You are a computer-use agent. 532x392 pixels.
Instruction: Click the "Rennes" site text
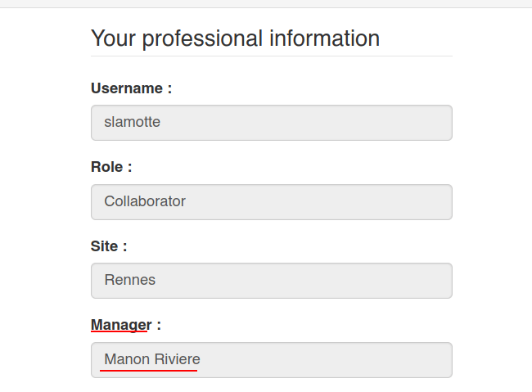coord(129,280)
